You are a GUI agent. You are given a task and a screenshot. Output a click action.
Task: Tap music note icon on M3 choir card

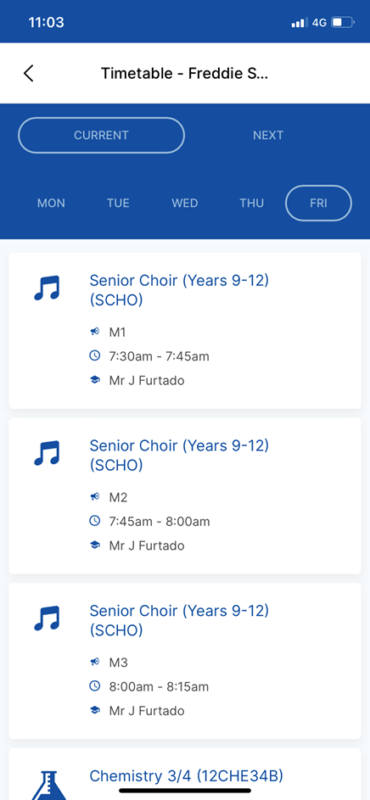[x=47, y=618]
